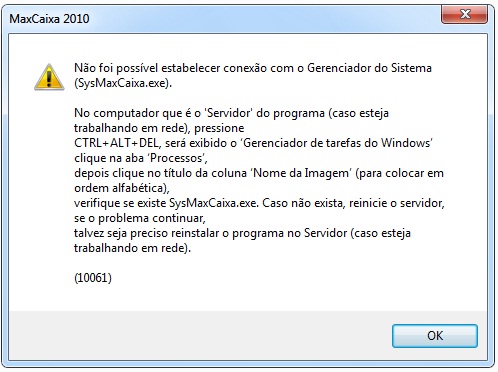Screen dimensions: 498x372
Task: Click the '(SysMaxCaixa.exe).' text on second line
Action: (x=123, y=83)
